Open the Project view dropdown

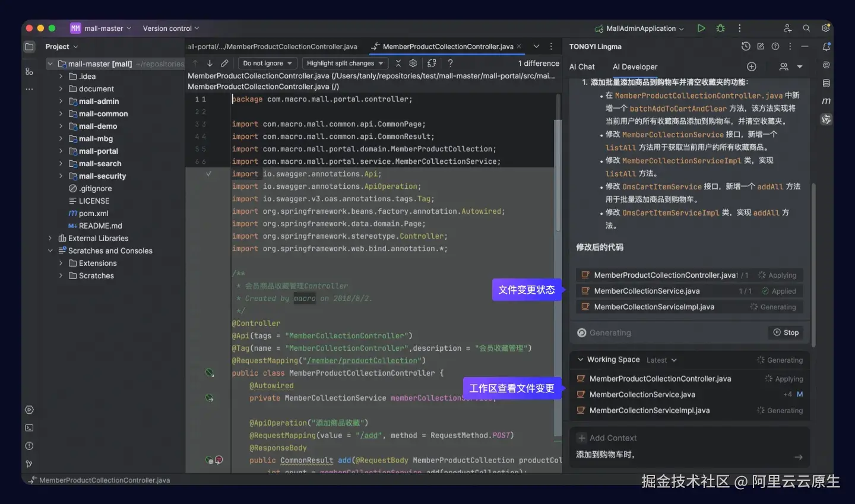coord(62,47)
